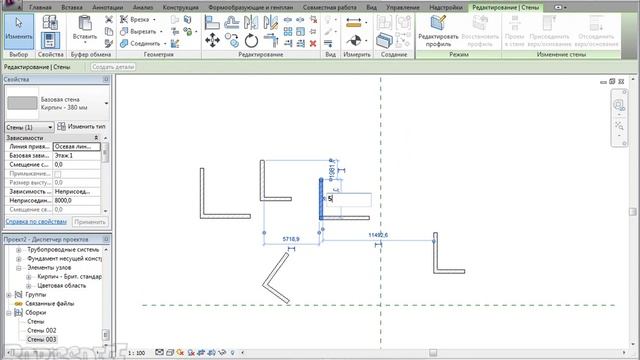Click the Copy to clipboard icon
This screenshot has width=640, height=360.
pyautogui.click(x=109, y=31)
